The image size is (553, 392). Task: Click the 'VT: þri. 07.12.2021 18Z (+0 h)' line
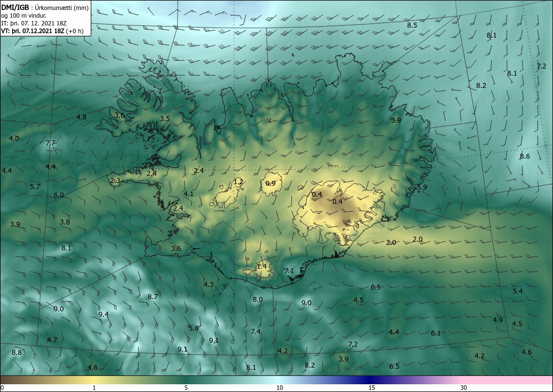[x=43, y=30]
